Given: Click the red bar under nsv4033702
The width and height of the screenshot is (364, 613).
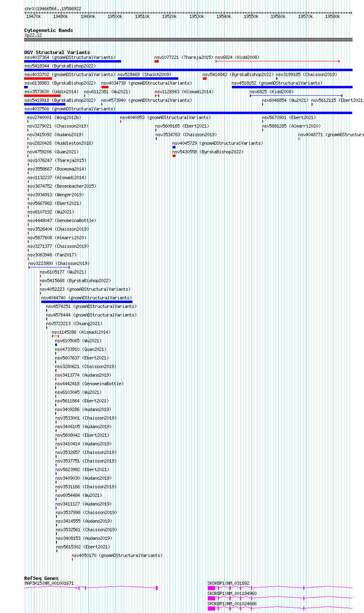Looking at the screenshot, I should point(38,79).
